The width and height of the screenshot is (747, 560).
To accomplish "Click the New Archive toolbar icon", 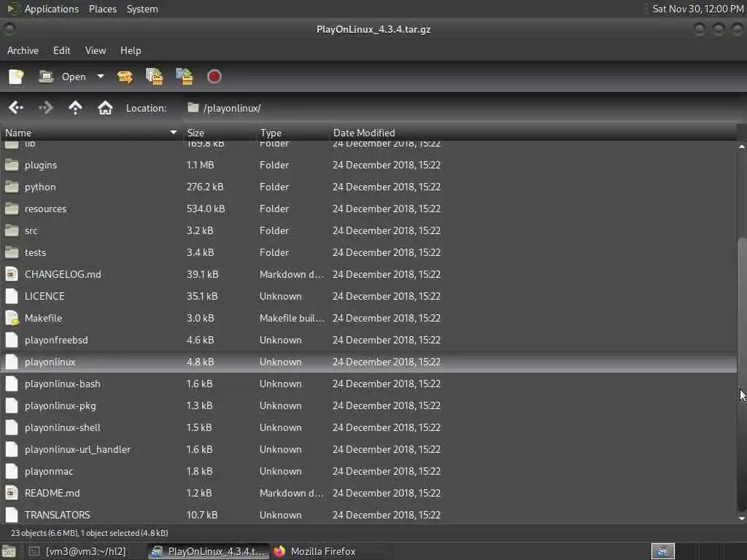I will (x=16, y=77).
